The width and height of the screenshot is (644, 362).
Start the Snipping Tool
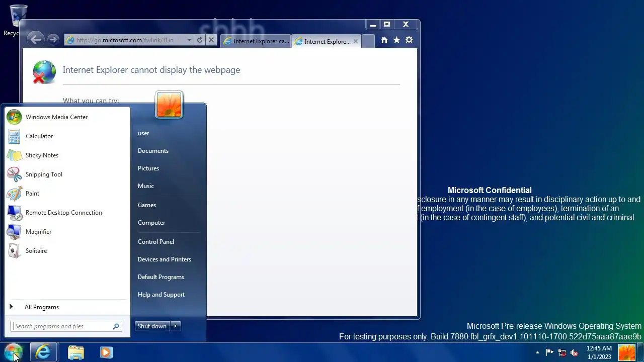[67, 174]
